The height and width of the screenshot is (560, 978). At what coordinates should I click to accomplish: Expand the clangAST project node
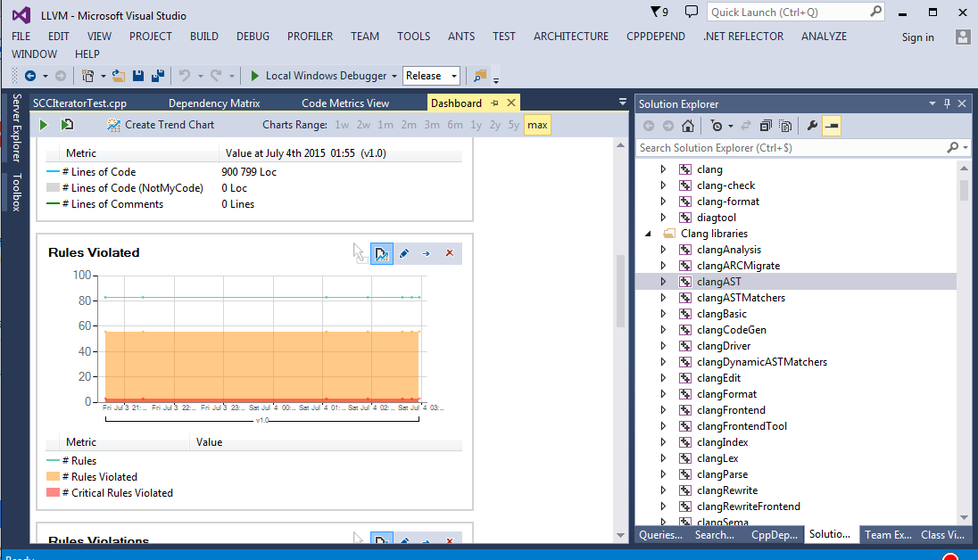tap(663, 282)
